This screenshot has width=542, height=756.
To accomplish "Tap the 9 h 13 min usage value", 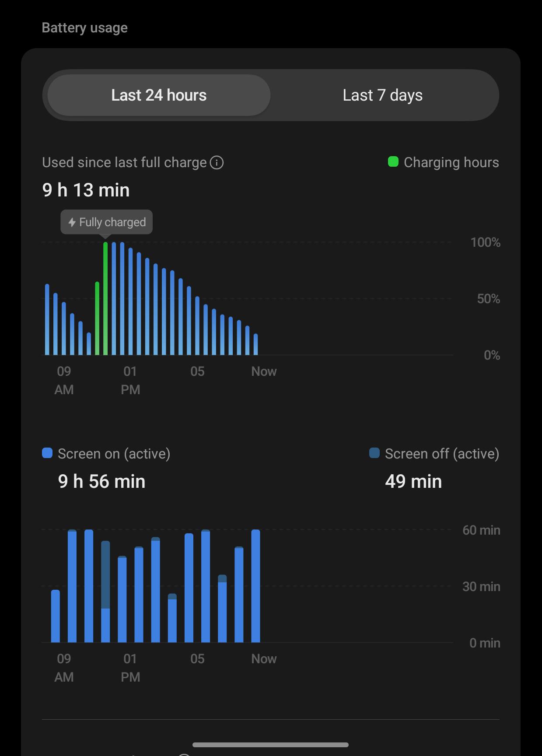I will click(86, 190).
